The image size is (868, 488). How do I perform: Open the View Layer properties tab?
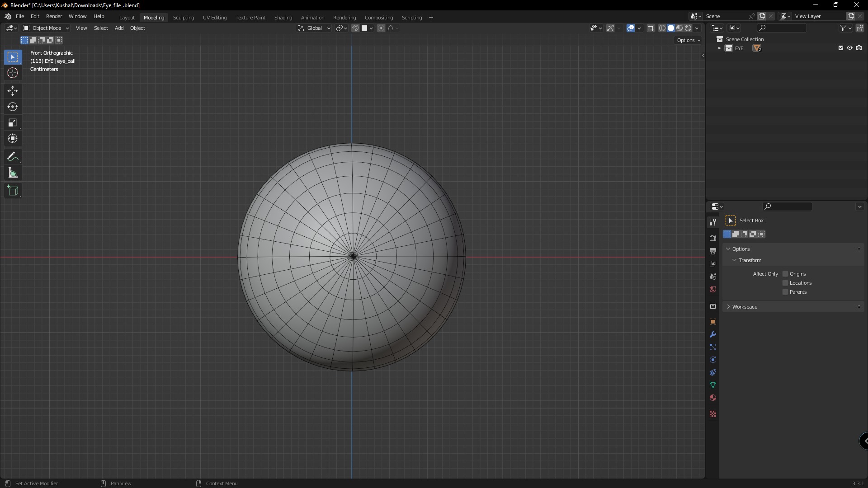[713, 264]
